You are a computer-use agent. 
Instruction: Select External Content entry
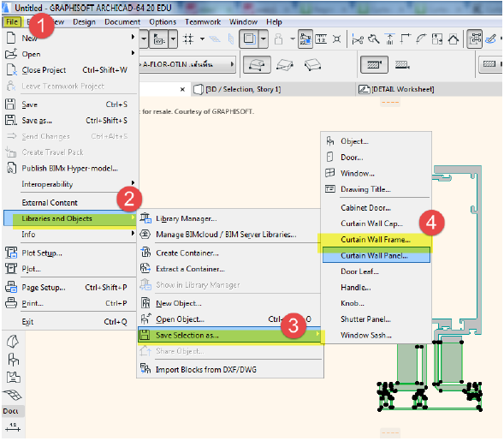point(70,203)
